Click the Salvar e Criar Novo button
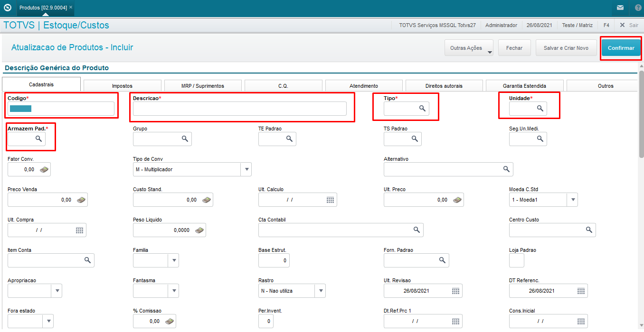The height and width of the screenshot is (332, 644). click(x=566, y=48)
